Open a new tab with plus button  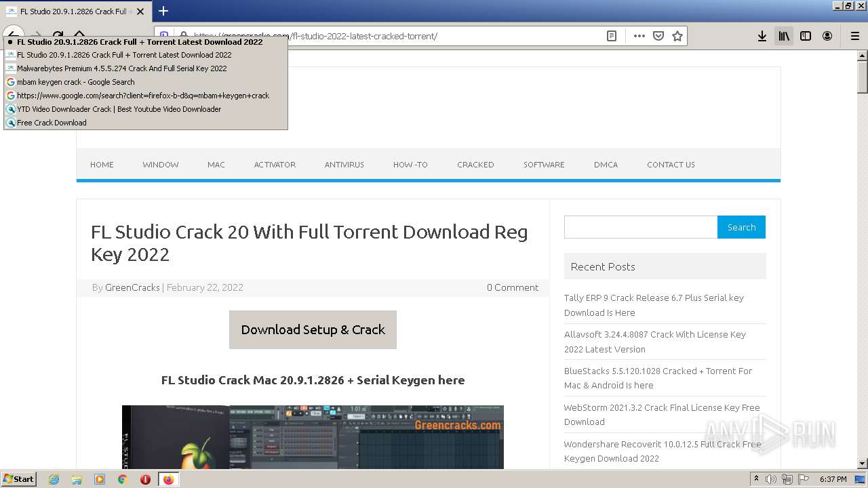163,11
